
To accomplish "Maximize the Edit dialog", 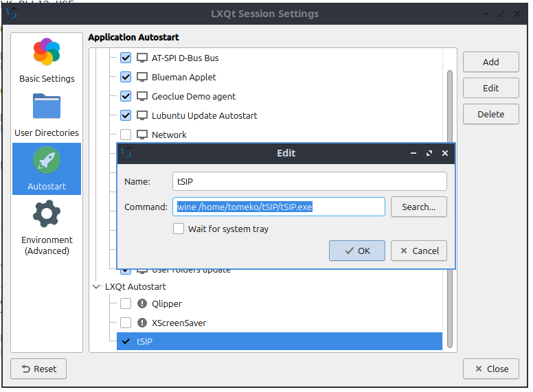I will click(x=429, y=153).
